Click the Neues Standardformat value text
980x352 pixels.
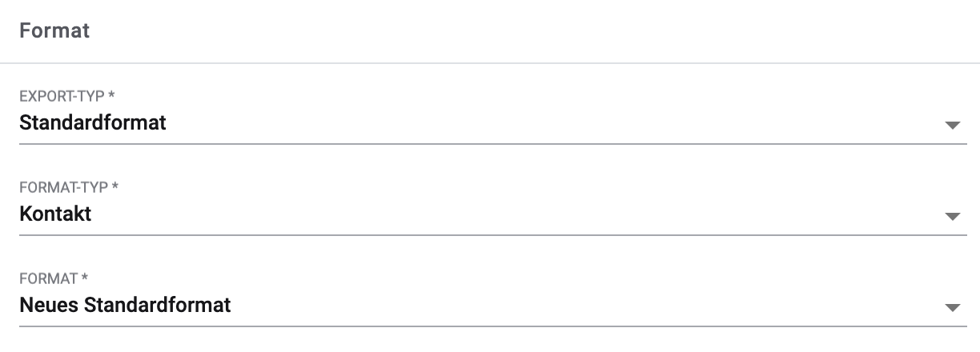pos(125,305)
